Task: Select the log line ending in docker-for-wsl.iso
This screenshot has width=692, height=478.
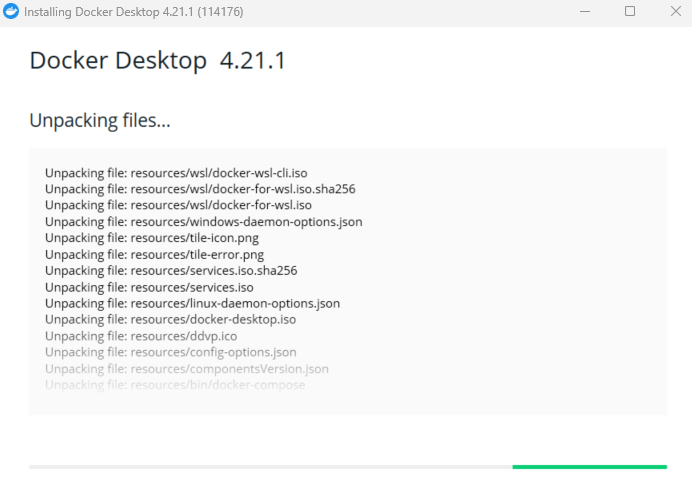Action: [178, 205]
